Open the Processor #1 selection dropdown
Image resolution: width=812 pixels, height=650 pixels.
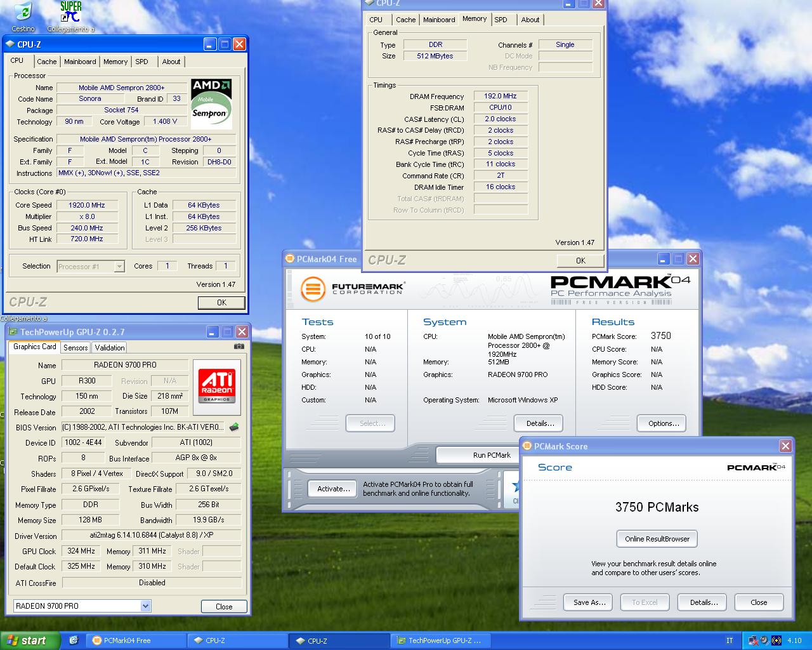point(119,267)
